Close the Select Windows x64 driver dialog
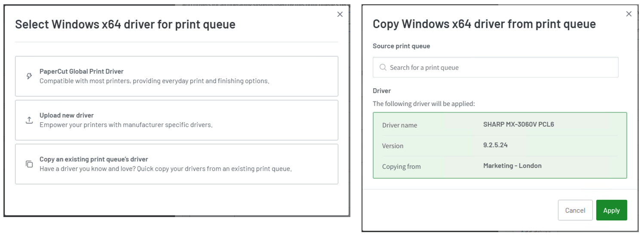 (x=340, y=14)
